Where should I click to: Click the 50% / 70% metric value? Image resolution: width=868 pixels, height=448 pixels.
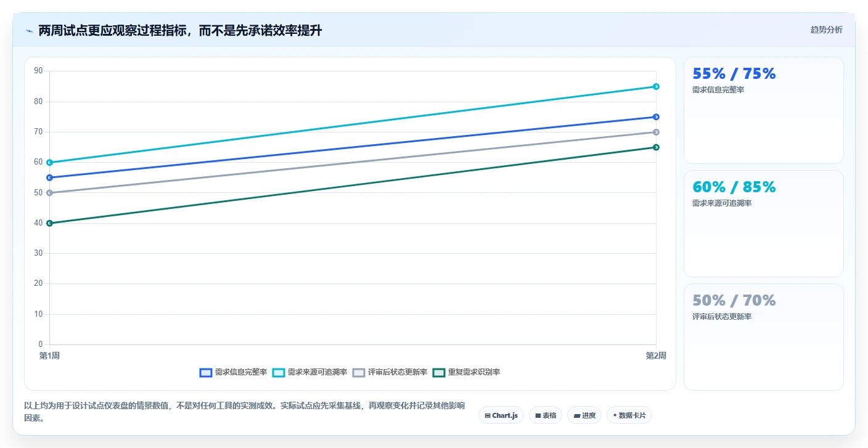coord(734,301)
